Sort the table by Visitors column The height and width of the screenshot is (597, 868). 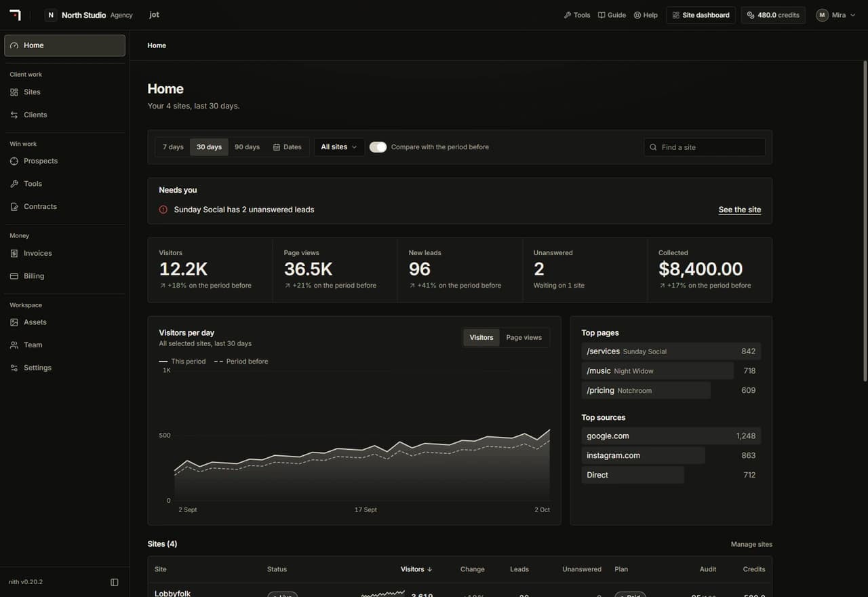tap(416, 569)
